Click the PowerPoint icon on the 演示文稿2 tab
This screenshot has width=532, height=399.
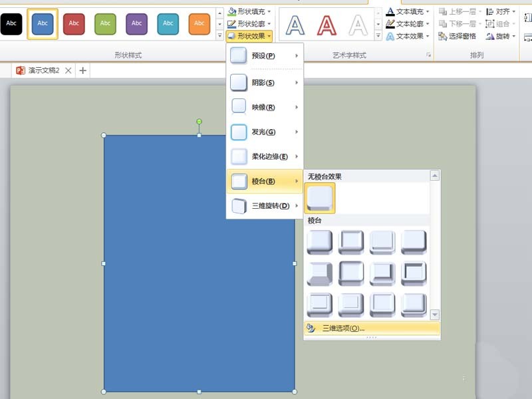click(21, 70)
